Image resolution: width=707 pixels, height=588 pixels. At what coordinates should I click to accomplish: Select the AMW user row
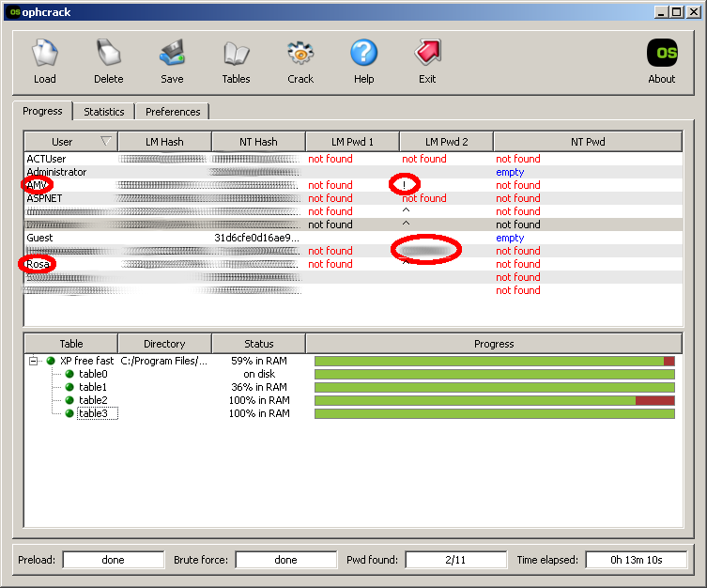click(353, 185)
